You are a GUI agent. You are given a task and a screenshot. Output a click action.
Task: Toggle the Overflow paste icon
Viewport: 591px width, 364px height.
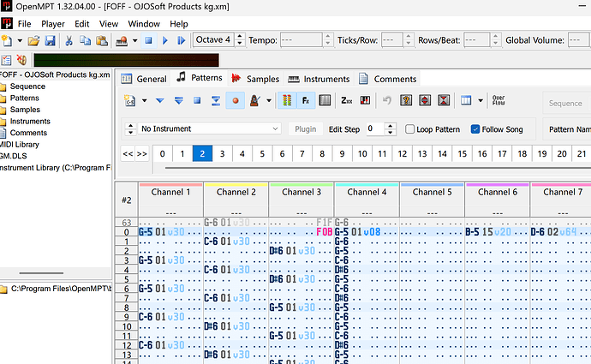[498, 100]
